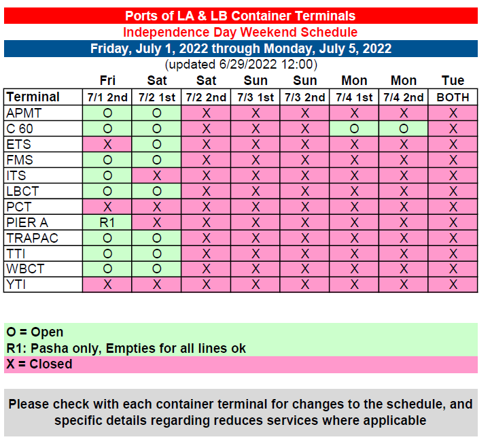Click the YTI BOTH closed cell

(453, 284)
